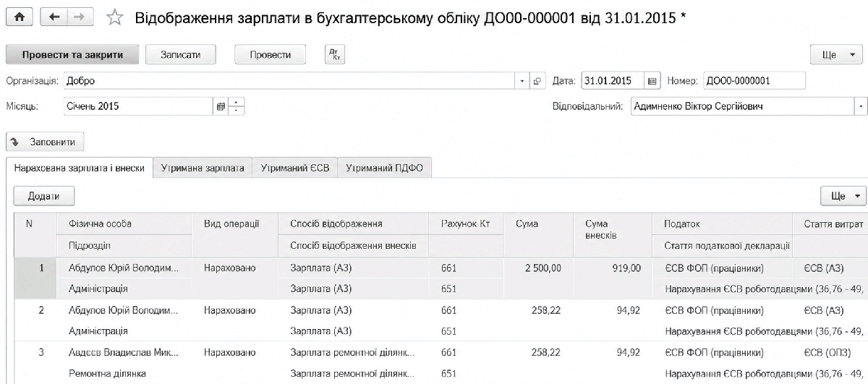Click the Податок column header
Viewport: 868px width, 384px height.
click(x=723, y=224)
